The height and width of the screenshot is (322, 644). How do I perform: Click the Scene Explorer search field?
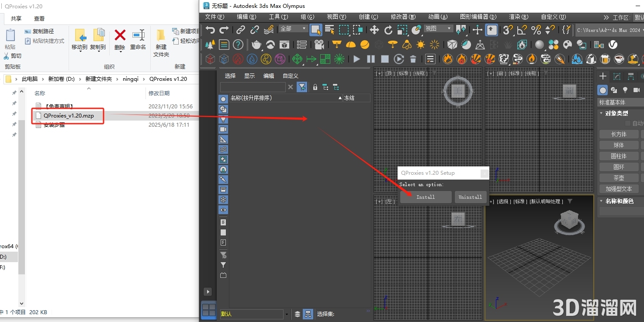click(253, 87)
